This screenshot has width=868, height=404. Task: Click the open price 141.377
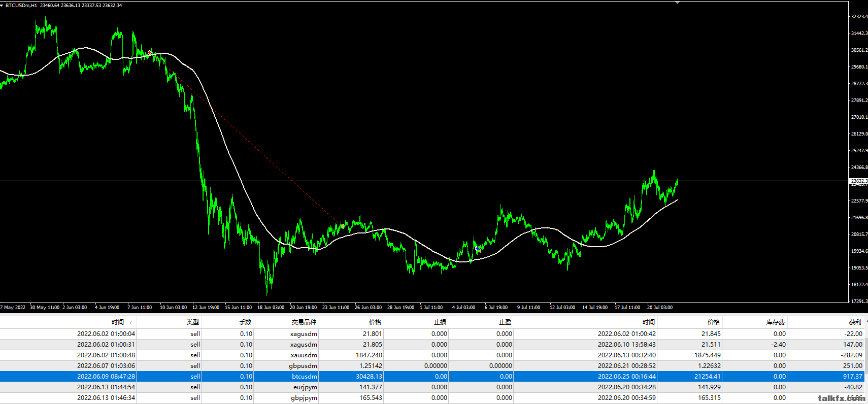(x=371, y=387)
